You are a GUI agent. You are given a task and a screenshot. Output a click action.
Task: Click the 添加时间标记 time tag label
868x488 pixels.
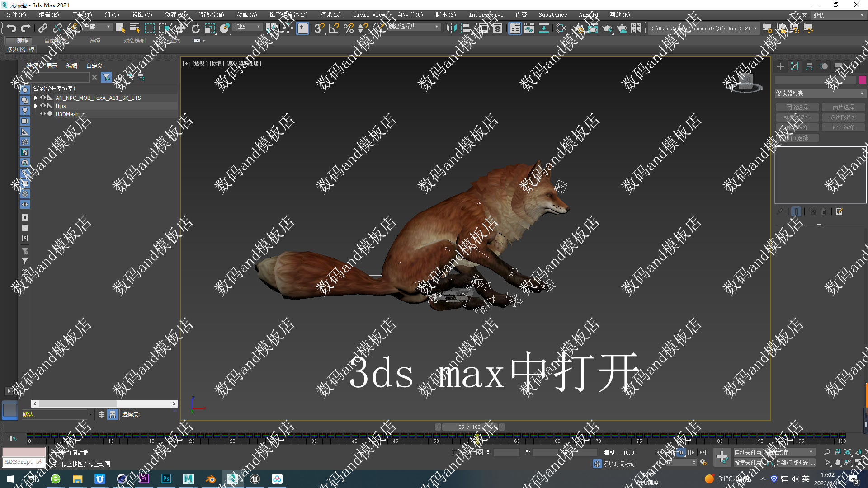pyautogui.click(x=619, y=464)
